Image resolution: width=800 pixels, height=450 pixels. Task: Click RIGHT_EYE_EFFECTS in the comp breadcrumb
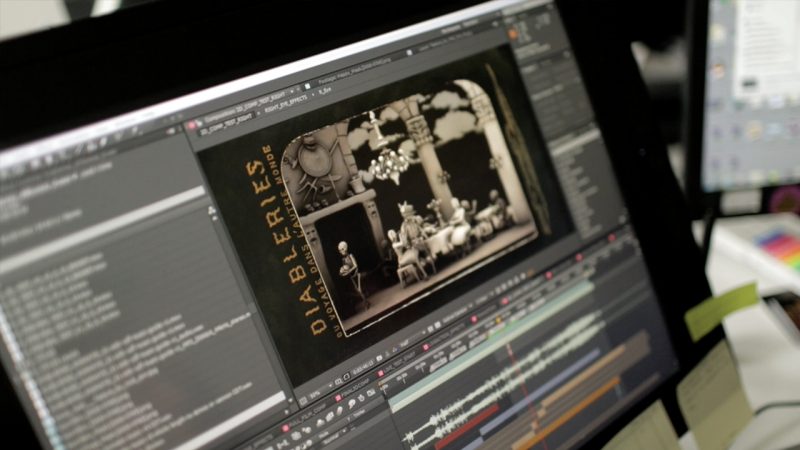286,104
